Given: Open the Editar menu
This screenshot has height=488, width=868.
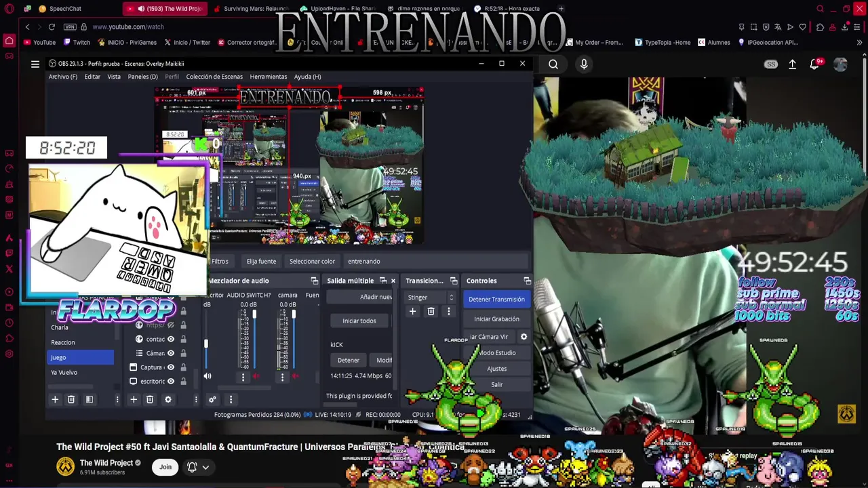Looking at the screenshot, I should [x=92, y=77].
